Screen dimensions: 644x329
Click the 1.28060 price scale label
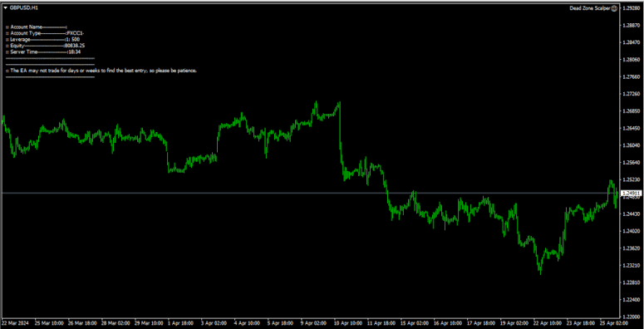tap(632, 60)
